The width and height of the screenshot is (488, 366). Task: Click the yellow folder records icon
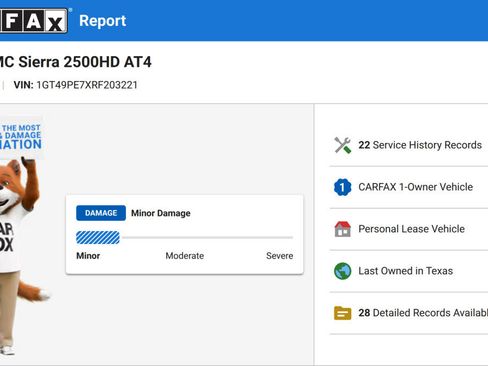tap(343, 313)
